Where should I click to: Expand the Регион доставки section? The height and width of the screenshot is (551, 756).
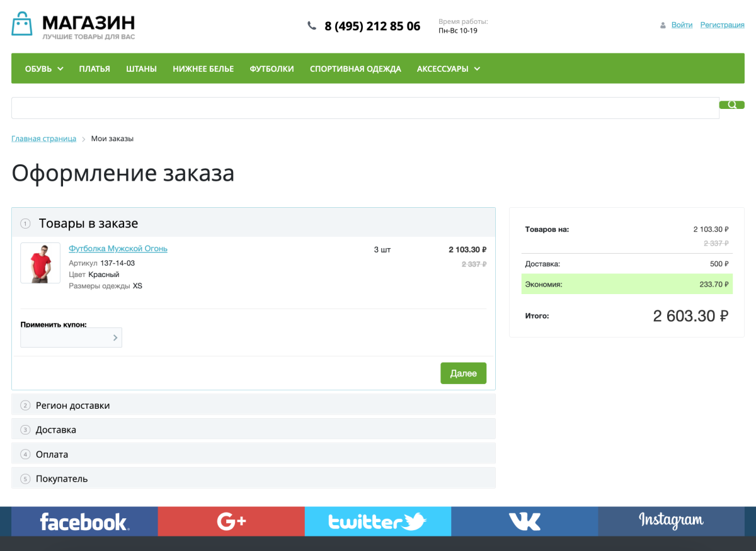[254, 405]
